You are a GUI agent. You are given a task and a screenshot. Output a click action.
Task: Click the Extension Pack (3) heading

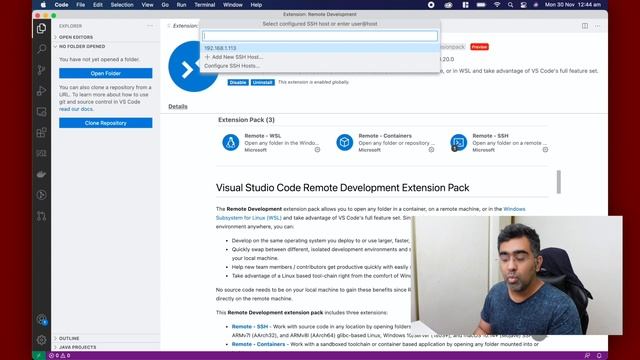pyautogui.click(x=246, y=120)
